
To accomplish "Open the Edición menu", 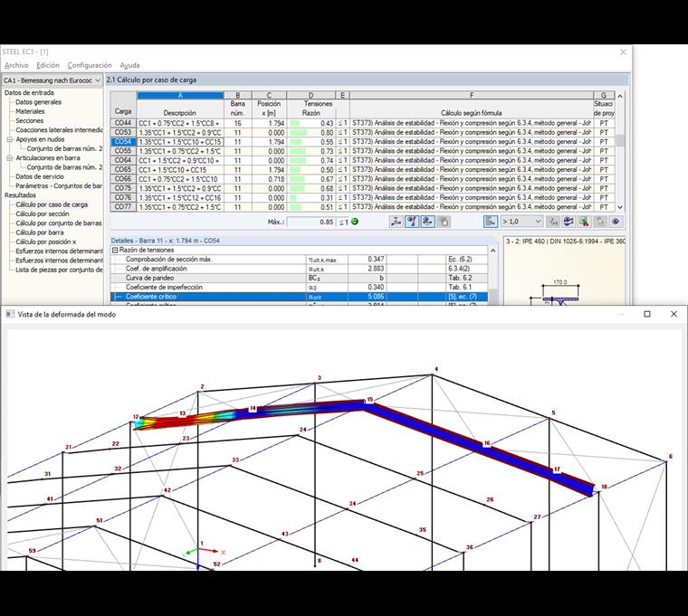I will click(48, 65).
